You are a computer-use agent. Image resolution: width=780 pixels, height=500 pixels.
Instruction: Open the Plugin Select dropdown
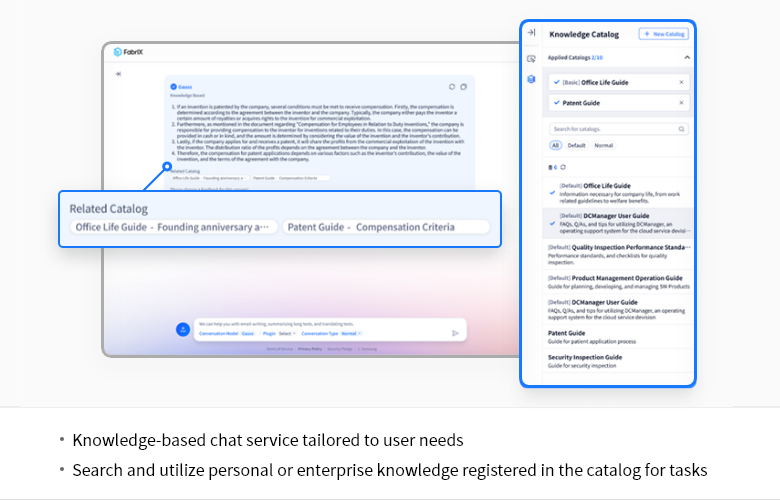tap(287, 333)
